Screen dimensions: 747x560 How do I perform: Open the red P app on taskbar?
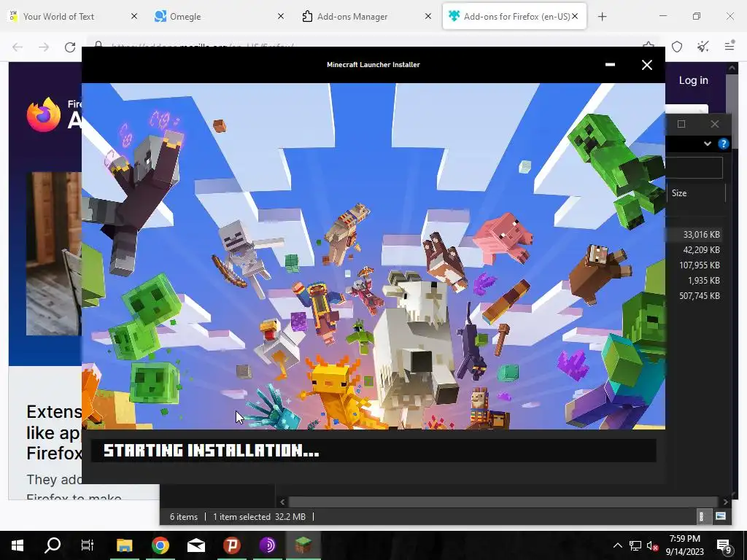coord(232,545)
